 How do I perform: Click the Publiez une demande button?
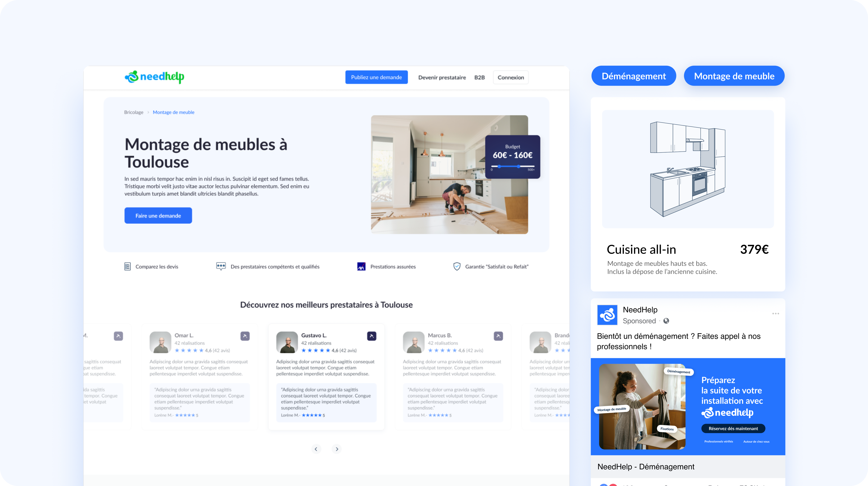coord(376,77)
